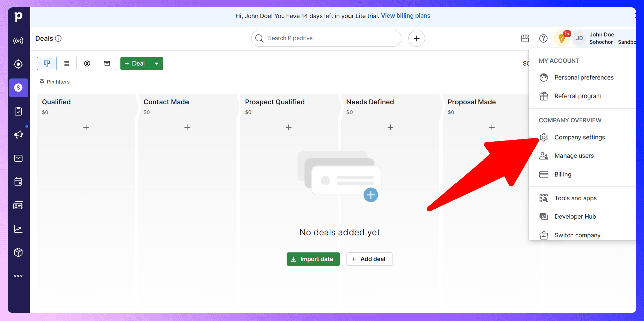This screenshot has width=644, height=321.
Task: Click the Contact Made stage header
Action: [x=166, y=102]
